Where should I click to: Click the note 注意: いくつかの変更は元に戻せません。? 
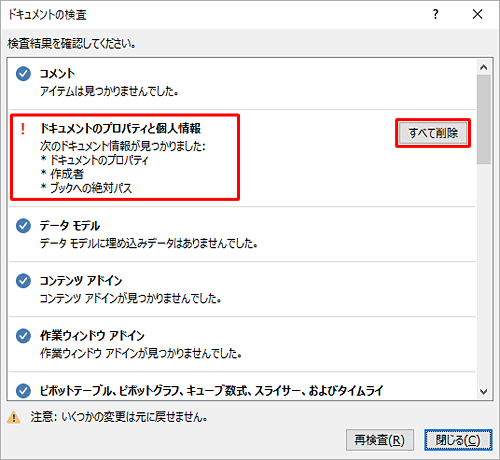point(119,417)
